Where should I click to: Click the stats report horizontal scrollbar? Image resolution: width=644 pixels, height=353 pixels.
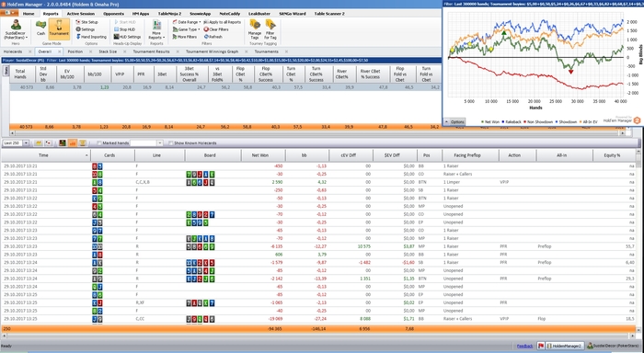[x=317, y=133]
